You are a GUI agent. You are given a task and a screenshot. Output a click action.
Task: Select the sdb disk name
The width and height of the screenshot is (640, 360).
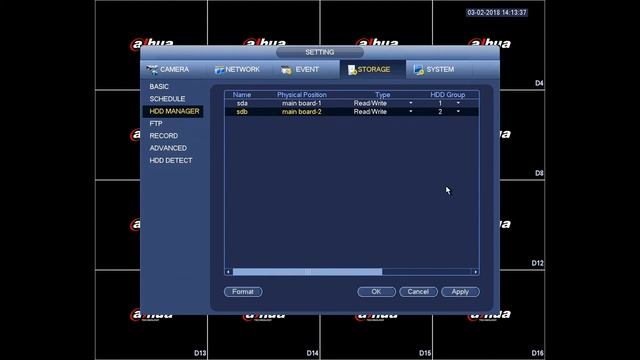242,111
